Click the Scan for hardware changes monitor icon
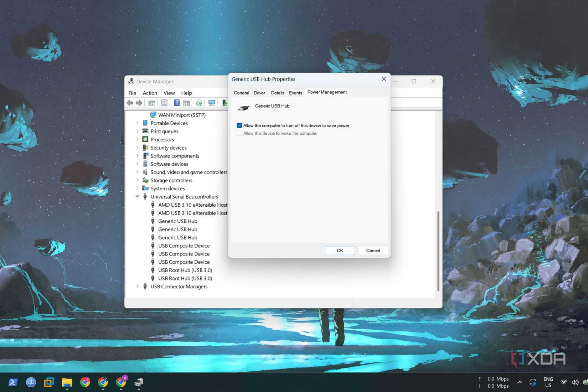This screenshot has height=392, width=588. (x=212, y=103)
